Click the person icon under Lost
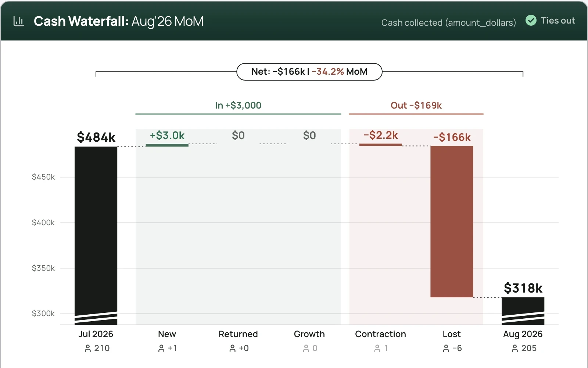 446,348
